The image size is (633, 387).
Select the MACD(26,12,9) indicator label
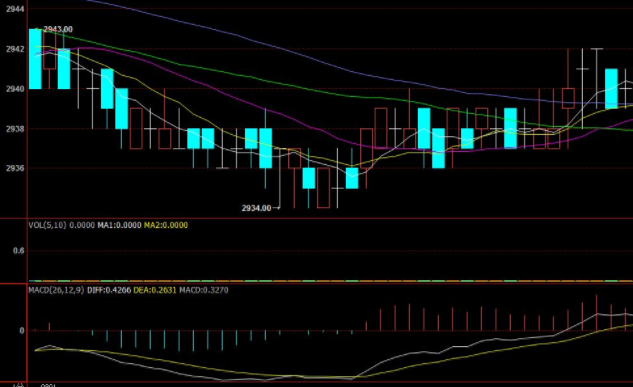point(56,290)
